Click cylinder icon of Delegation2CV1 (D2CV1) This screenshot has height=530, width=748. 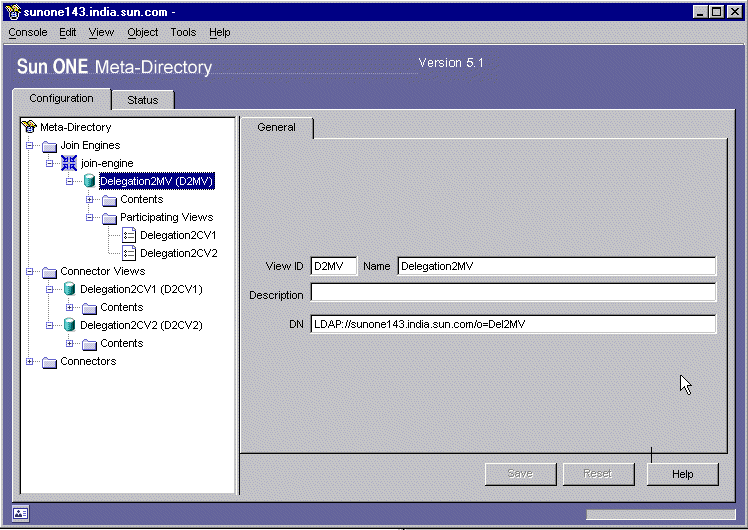coord(69,289)
